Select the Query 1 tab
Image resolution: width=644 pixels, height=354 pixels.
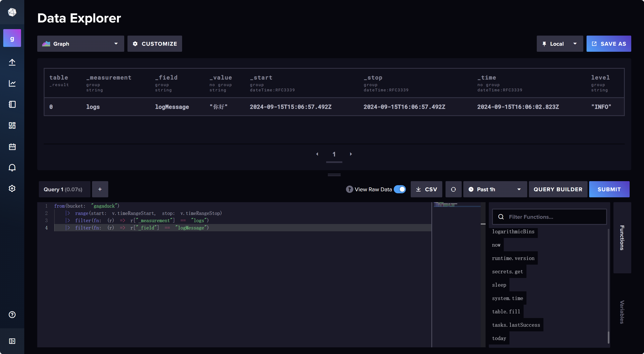point(65,189)
